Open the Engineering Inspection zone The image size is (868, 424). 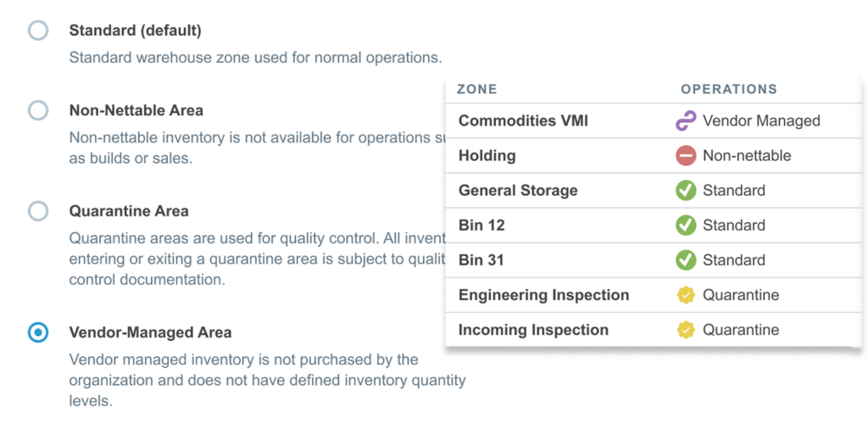[x=654, y=295]
